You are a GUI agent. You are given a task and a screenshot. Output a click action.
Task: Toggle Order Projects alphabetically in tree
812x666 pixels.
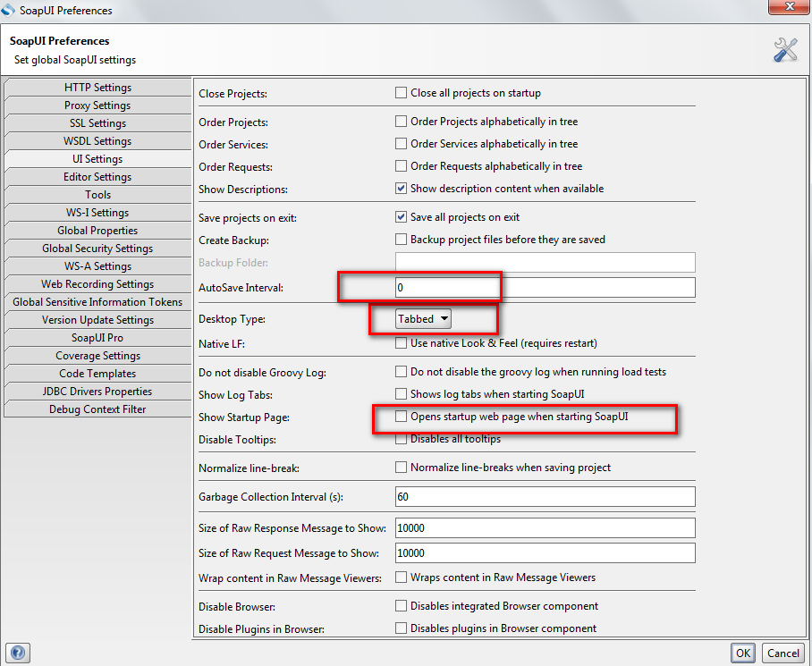[x=401, y=121]
